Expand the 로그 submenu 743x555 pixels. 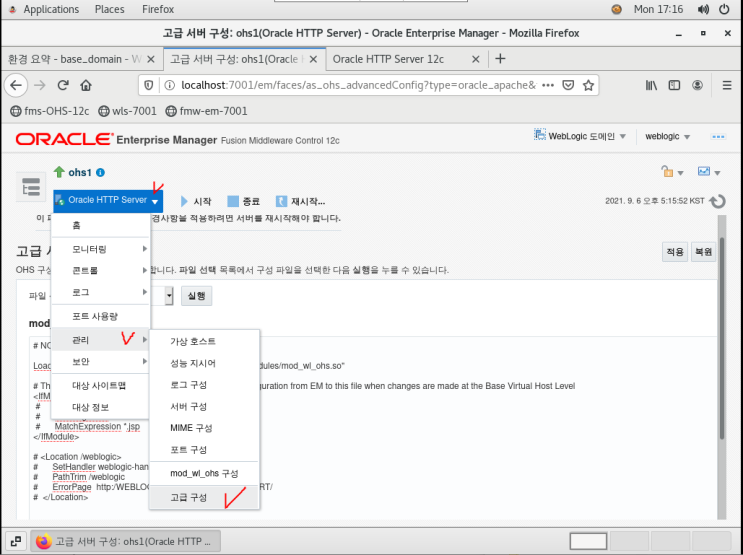(101, 292)
